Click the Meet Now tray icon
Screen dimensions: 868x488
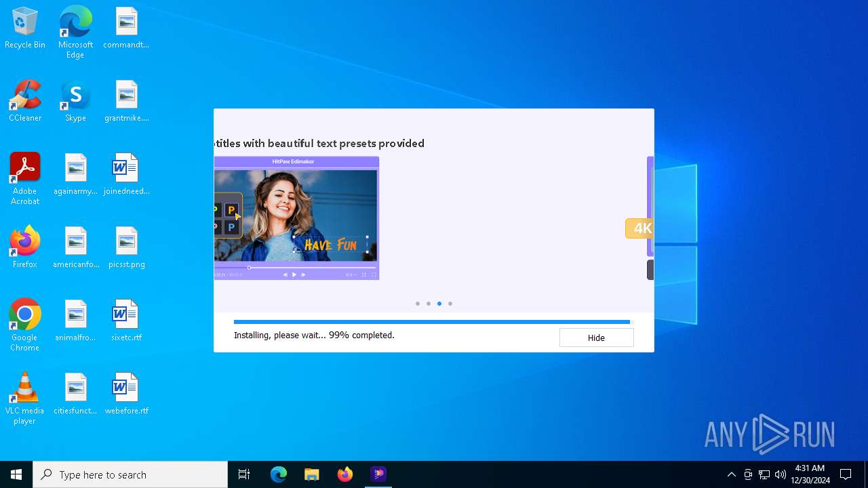pos(748,474)
